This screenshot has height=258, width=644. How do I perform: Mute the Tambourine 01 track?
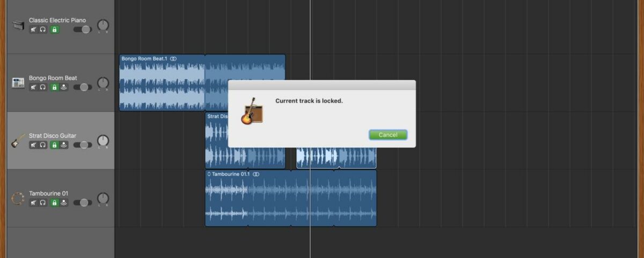[33, 203]
